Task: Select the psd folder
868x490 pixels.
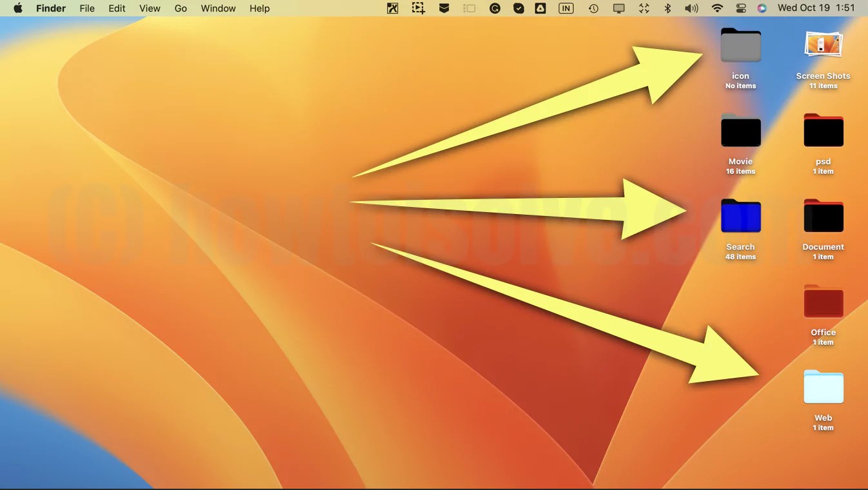Action: click(x=823, y=130)
